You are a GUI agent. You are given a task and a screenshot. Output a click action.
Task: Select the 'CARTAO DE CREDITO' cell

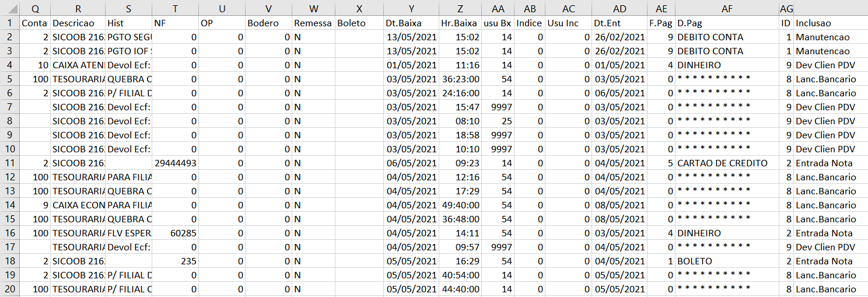[727, 163]
